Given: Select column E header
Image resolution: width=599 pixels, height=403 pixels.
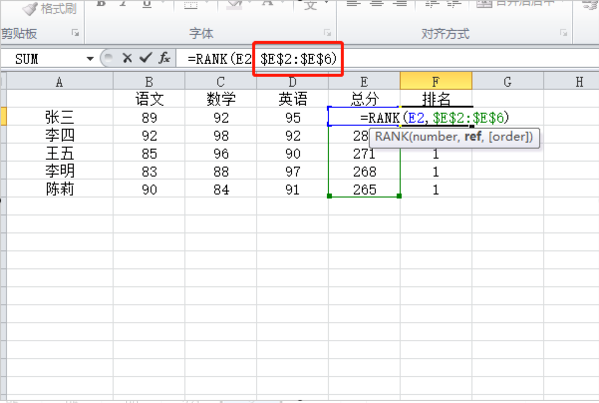Looking at the screenshot, I should click(364, 82).
